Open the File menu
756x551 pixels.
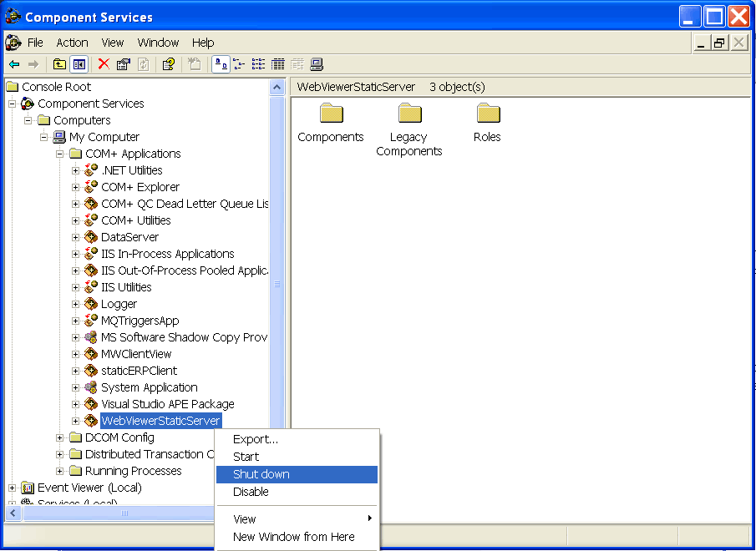coord(35,43)
